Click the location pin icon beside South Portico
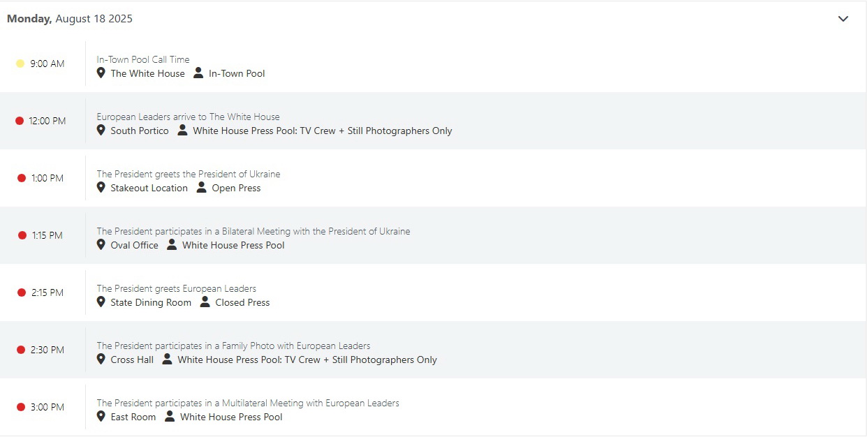 101,131
